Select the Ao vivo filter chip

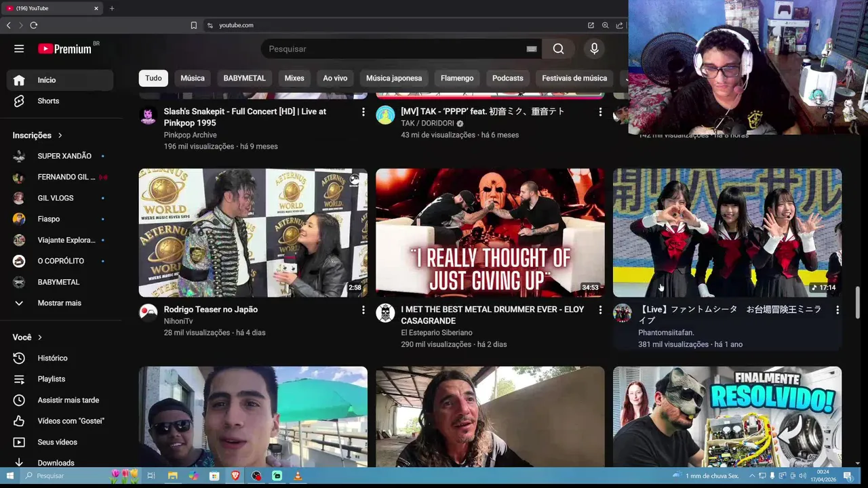[335, 78]
